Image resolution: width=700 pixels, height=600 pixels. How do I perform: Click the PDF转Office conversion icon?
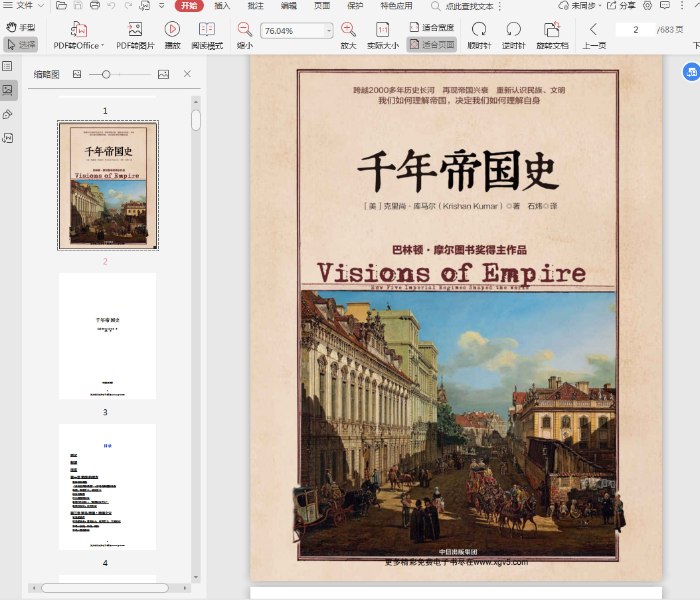coord(79,29)
